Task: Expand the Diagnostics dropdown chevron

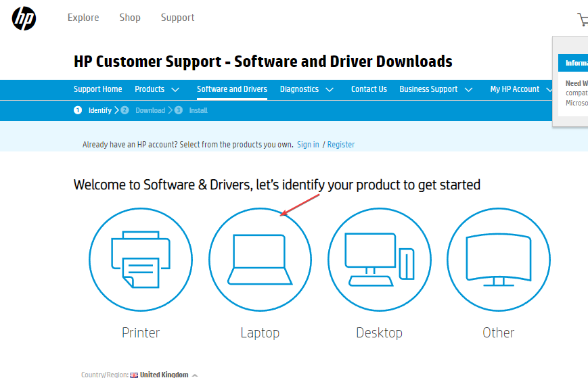Action: [330, 89]
